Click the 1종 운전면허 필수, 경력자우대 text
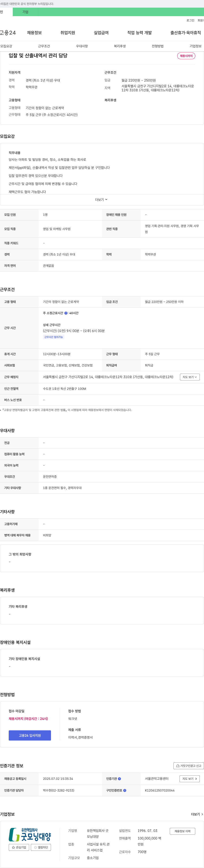 pyautogui.click(x=62, y=488)
